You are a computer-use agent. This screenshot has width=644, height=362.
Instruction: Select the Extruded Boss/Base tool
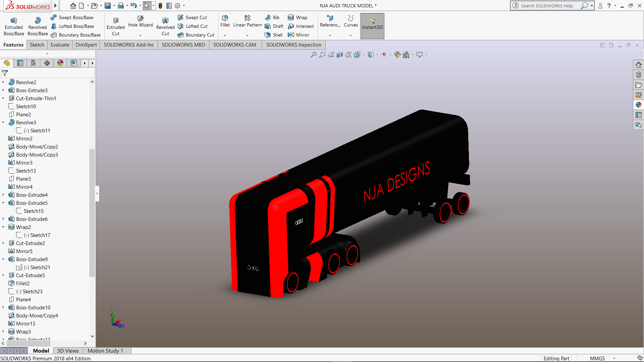[14, 26]
